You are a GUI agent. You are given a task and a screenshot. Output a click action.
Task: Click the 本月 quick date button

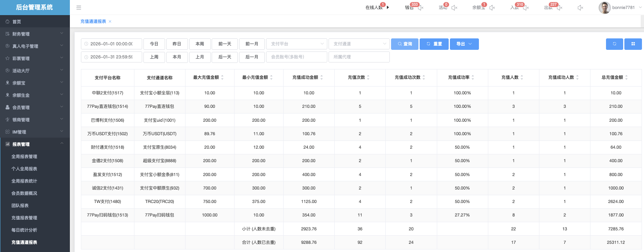(x=177, y=57)
